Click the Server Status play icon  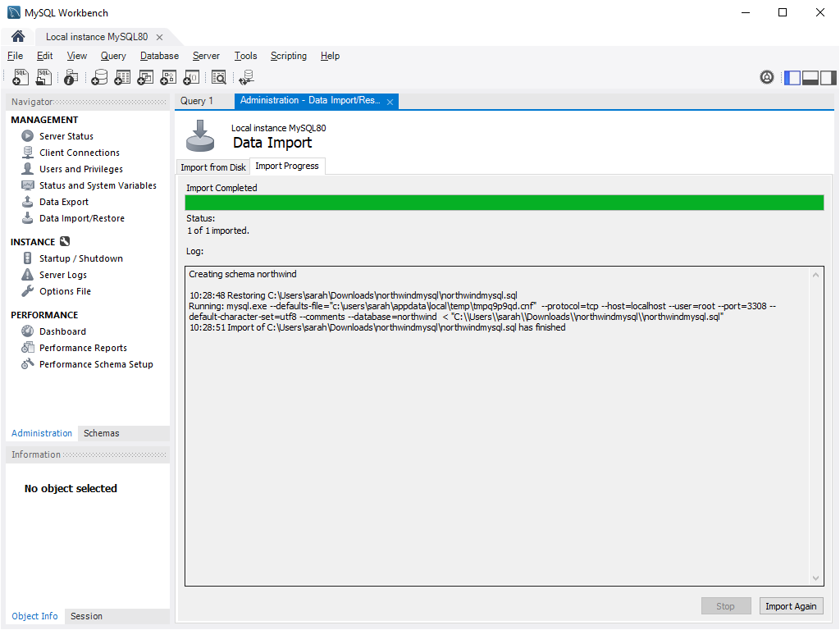pyautogui.click(x=27, y=136)
